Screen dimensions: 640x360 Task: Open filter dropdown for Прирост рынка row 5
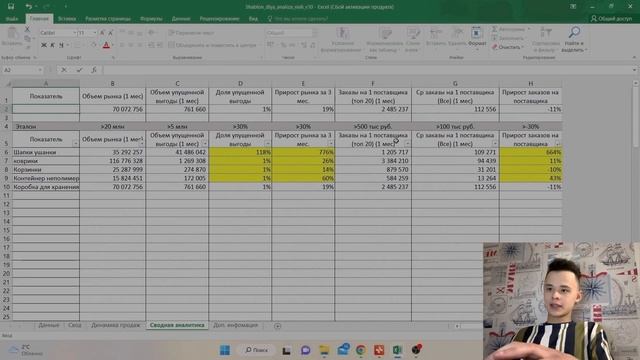(331, 144)
